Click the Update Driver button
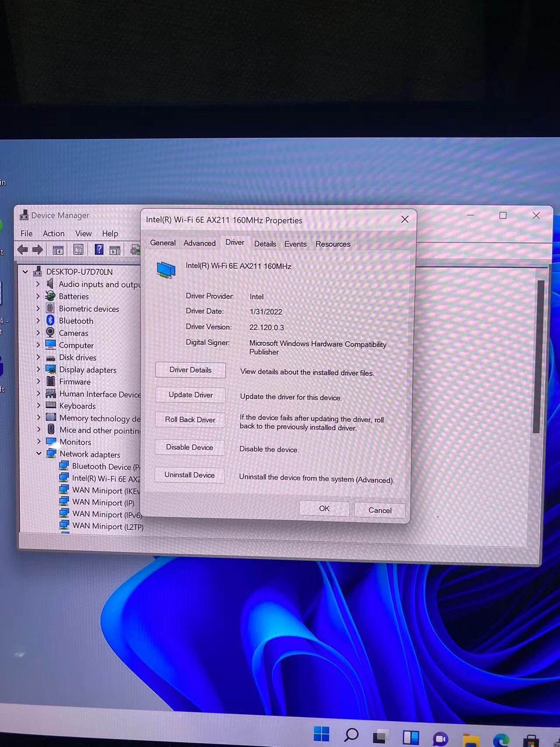 click(191, 395)
